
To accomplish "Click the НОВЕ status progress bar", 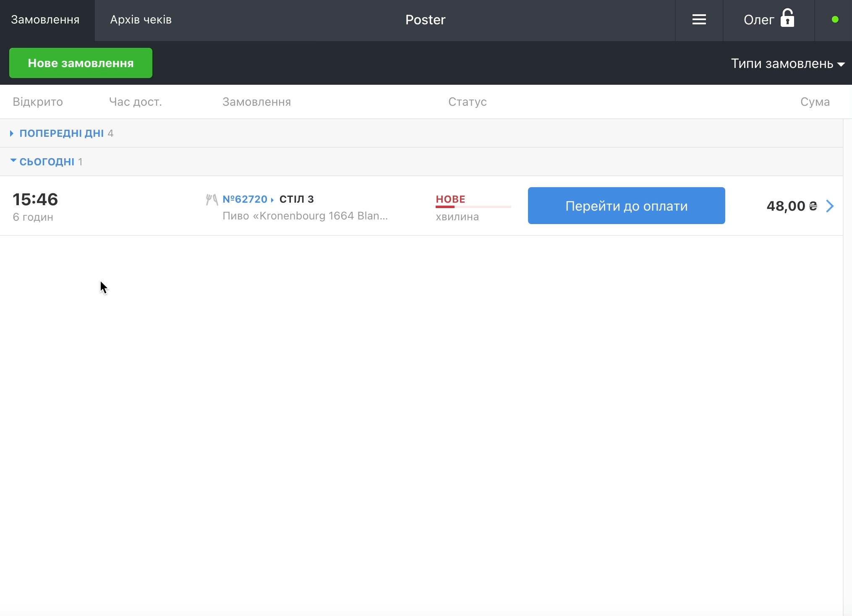I will pyautogui.click(x=473, y=207).
